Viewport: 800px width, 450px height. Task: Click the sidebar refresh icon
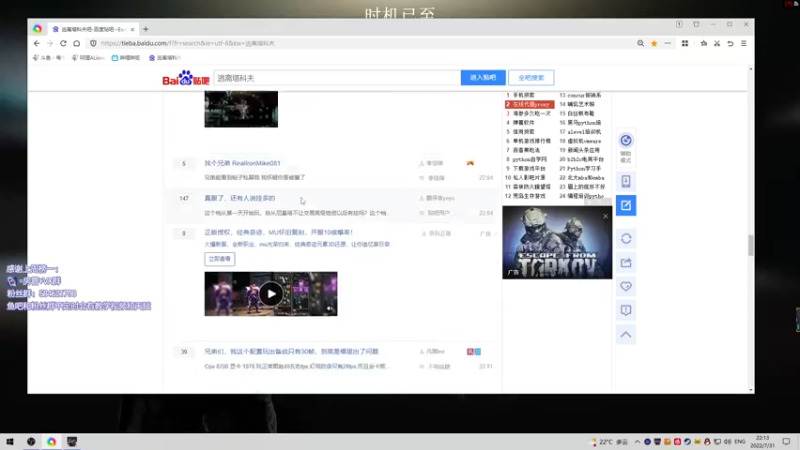coord(626,238)
